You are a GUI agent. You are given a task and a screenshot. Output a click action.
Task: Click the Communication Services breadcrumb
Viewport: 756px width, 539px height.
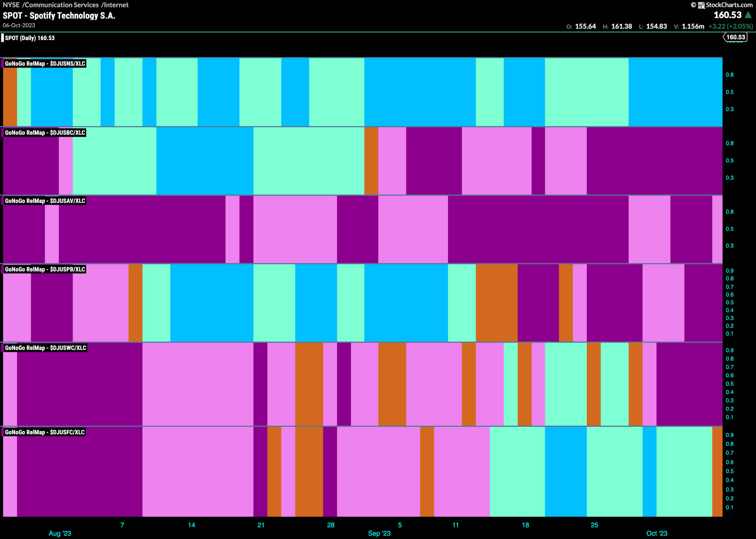pos(62,5)
